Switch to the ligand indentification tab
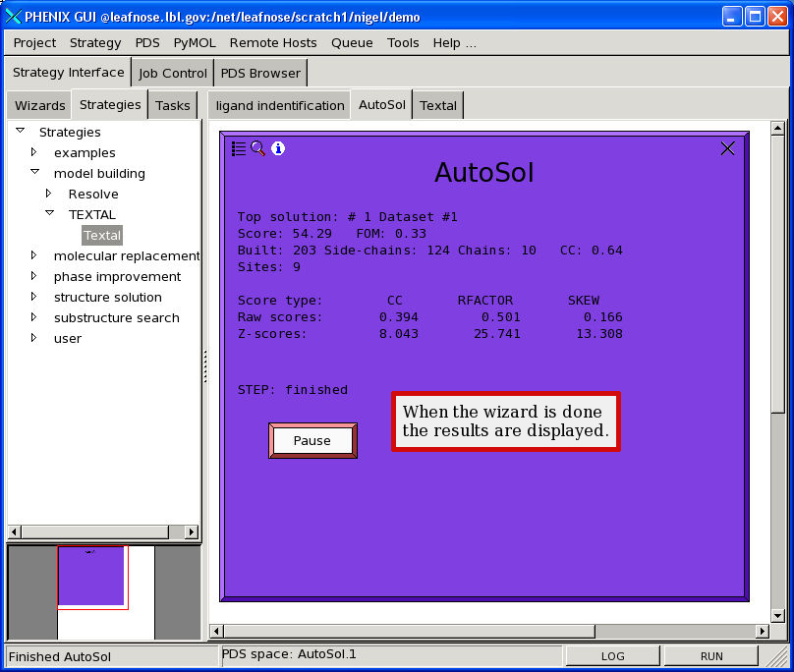 coord(280,105)
